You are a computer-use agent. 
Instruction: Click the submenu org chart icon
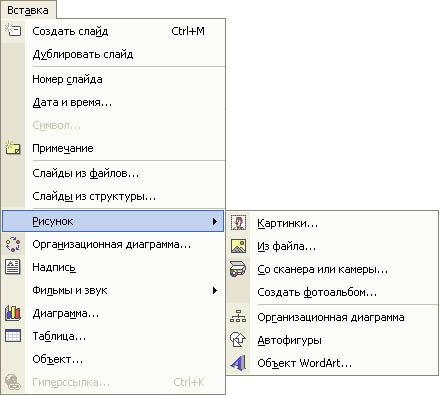coord(238,316)
